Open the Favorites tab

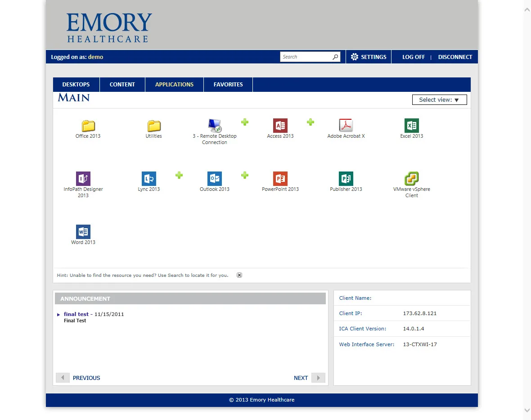coord(228,84)
